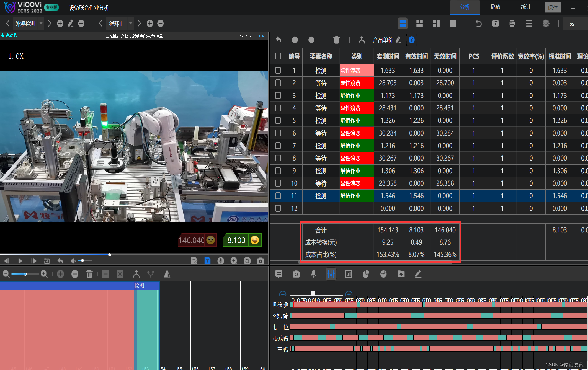This screenshot has width=588, height=370.
Task: Click the microphone icon in lower right toolbar
Action: point(313,274)
